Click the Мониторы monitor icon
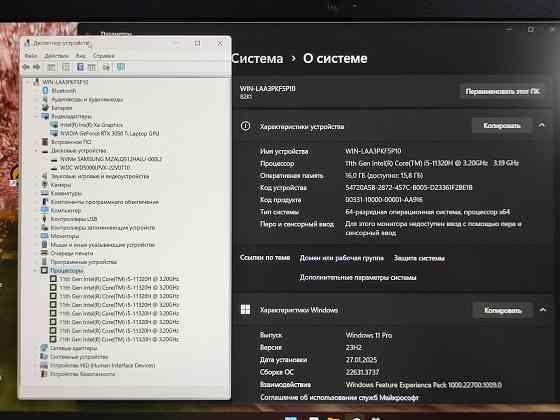 point(45,236)
